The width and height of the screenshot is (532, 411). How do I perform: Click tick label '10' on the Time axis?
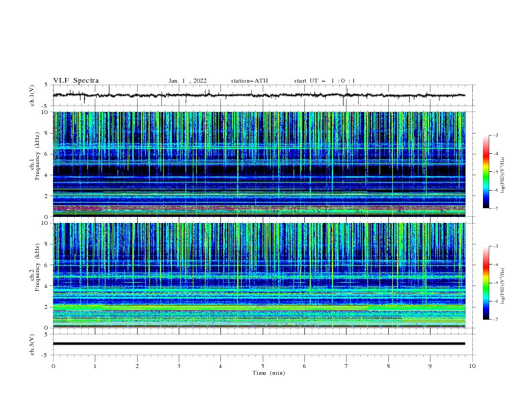coord(472,366)
